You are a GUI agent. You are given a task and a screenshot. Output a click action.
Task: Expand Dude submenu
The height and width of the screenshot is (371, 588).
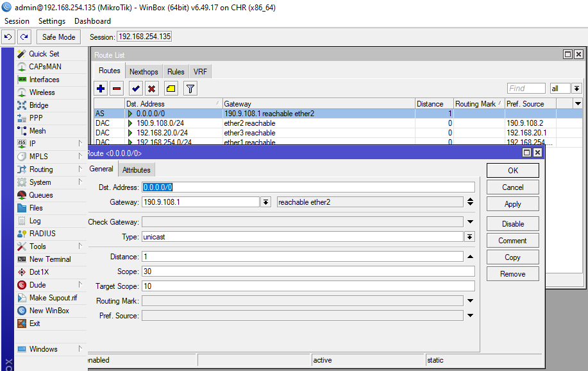[80, 284]
